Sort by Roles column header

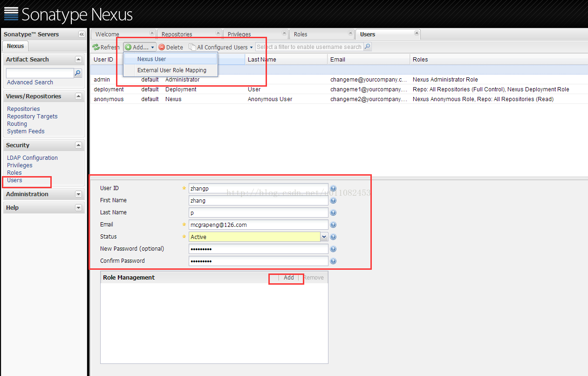pyautogui.click(x=499, y=60)
